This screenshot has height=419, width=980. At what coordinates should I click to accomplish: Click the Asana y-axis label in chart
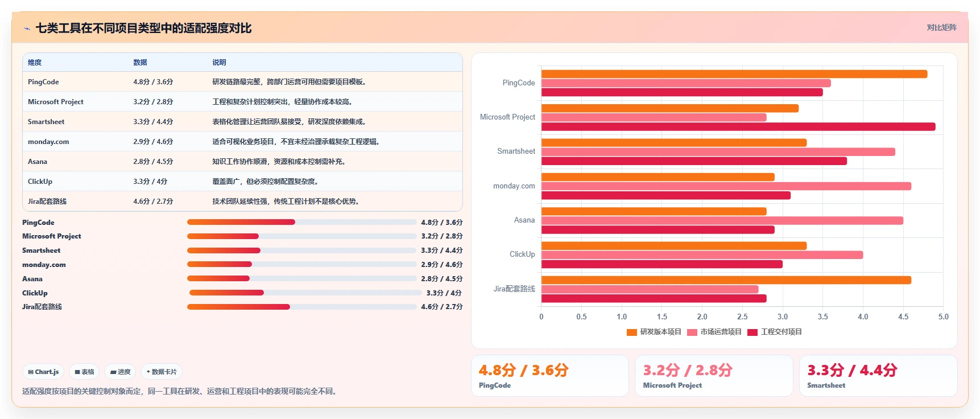524,220
